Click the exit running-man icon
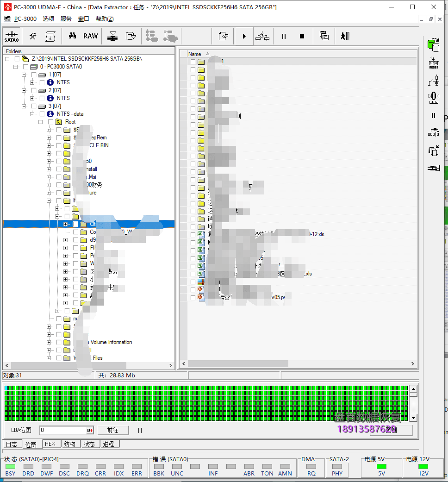This screenshot has height=482, width=448. (x=345, y=36)
